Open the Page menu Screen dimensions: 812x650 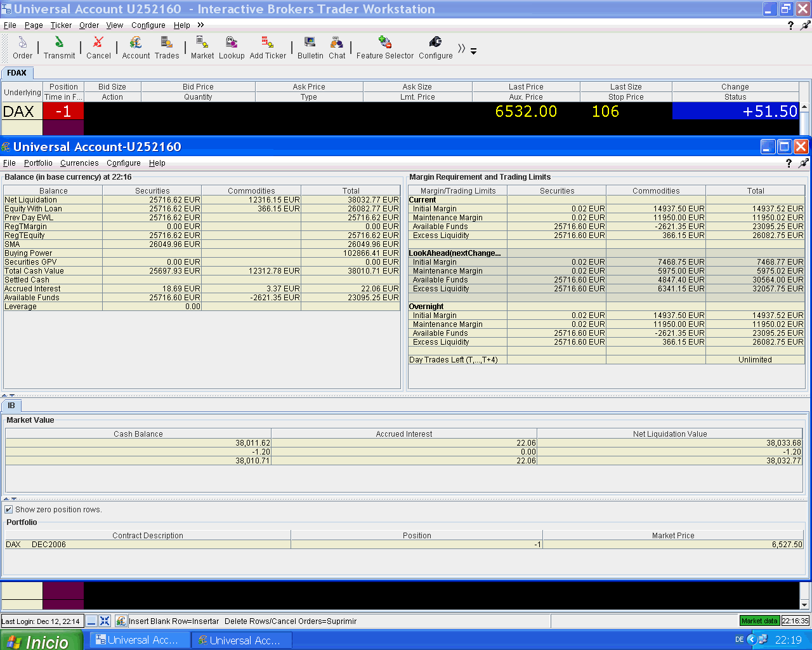[34, 25]
